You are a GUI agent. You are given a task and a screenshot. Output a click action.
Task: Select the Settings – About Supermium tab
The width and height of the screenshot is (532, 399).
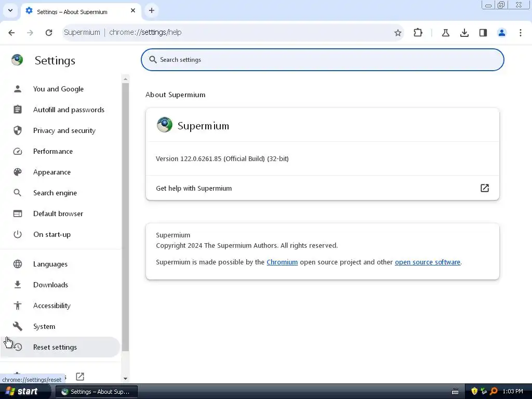[x=81, y=11]
